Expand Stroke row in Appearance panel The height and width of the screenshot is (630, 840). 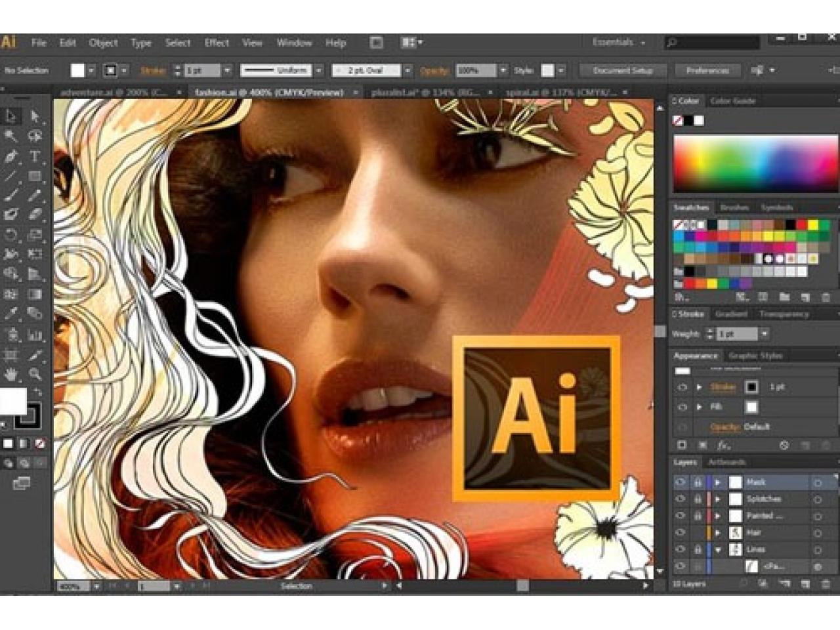click(x=699, y=387)
